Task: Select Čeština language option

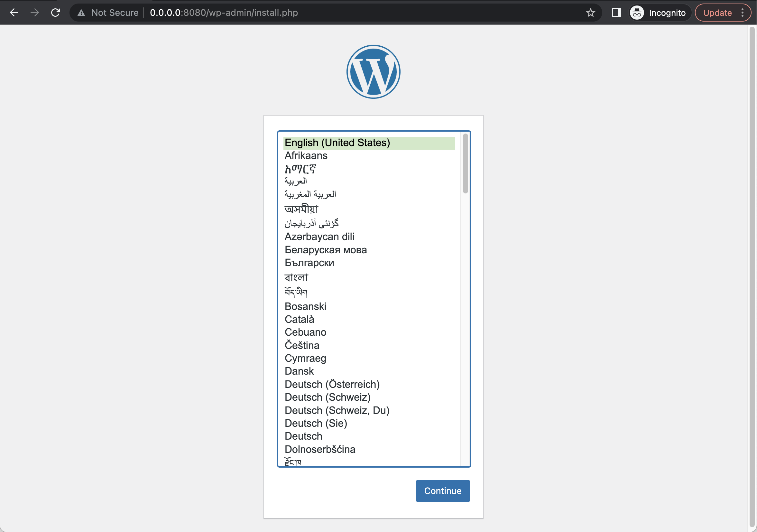Action: click(x=369, y=345)
